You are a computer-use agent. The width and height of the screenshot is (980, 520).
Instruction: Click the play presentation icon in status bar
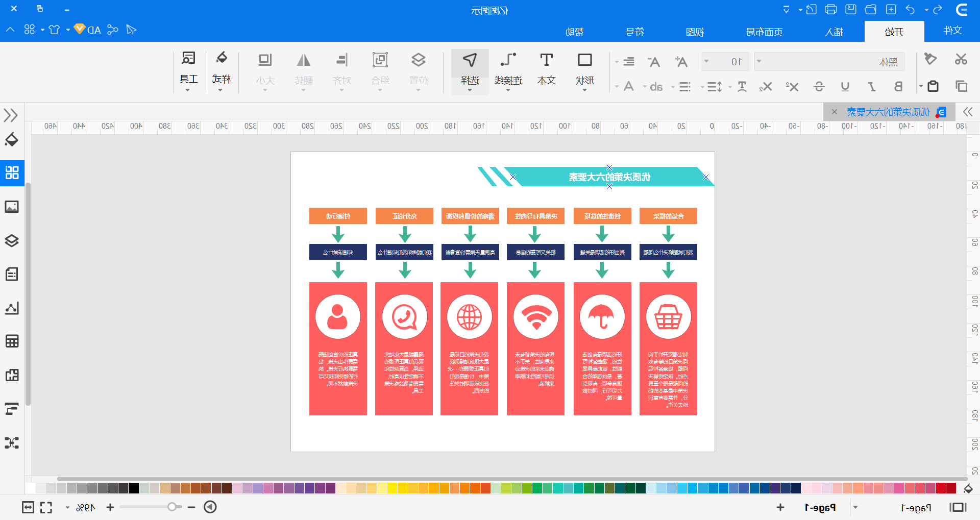210,507
